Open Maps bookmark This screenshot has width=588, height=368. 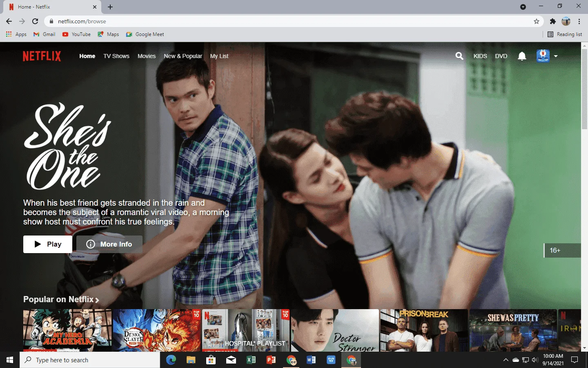[108, 34]
